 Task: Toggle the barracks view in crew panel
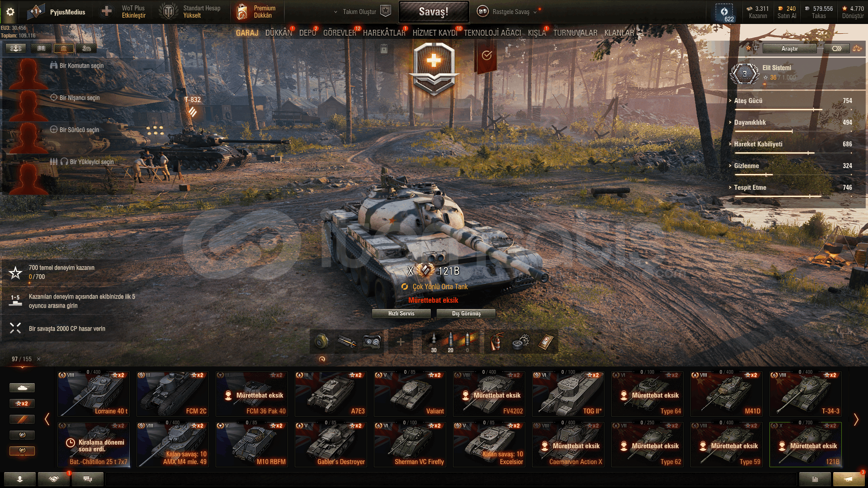click(64, 48)
